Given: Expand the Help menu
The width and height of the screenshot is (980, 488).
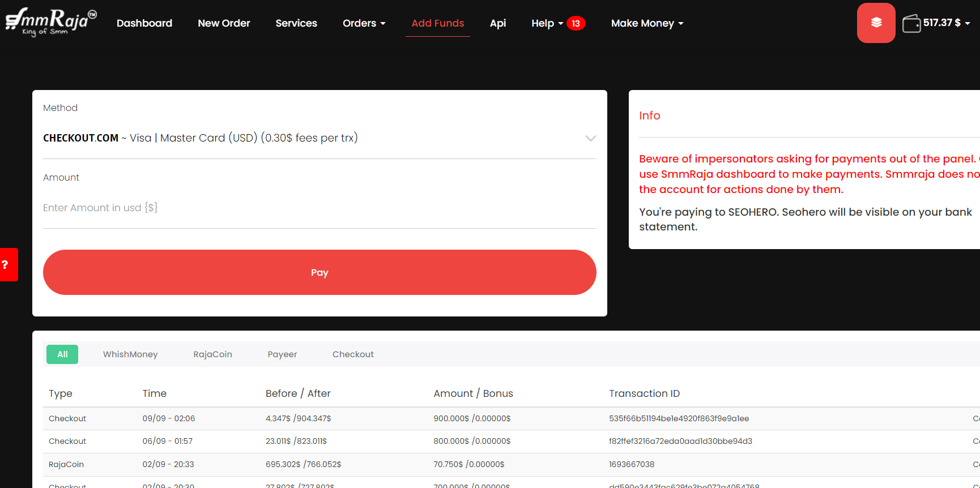Looking at the screenshot, I should point(547,23).
